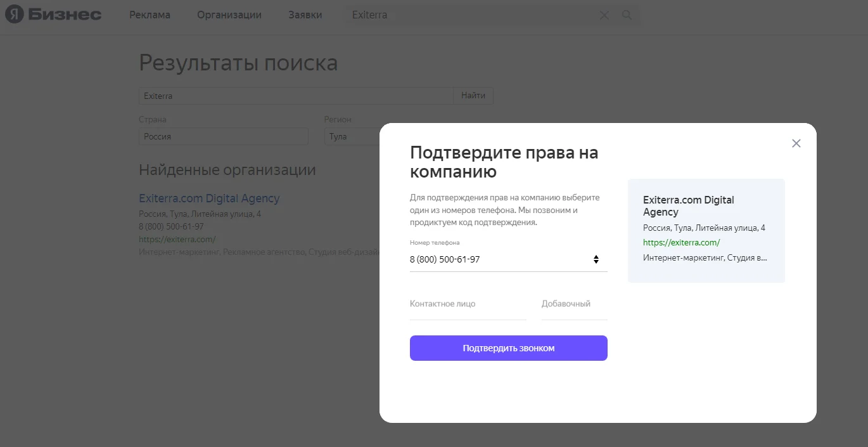Open the phone number dropdown arrows
The height and width of the screenshot is (447, 868).
point(596,259)
